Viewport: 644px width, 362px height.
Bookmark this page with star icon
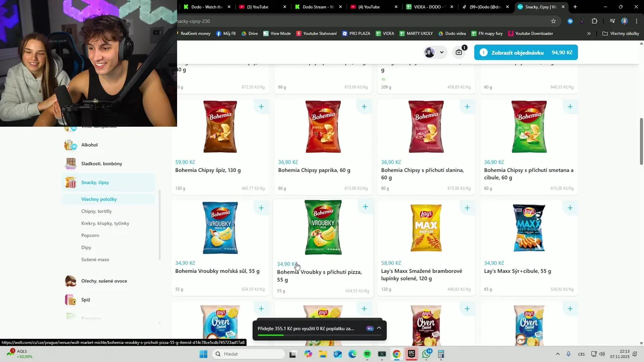pos(553,21)
